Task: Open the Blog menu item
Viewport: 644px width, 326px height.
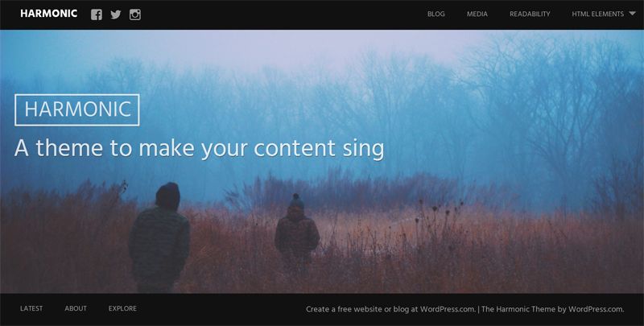Action: coord(436,14)
